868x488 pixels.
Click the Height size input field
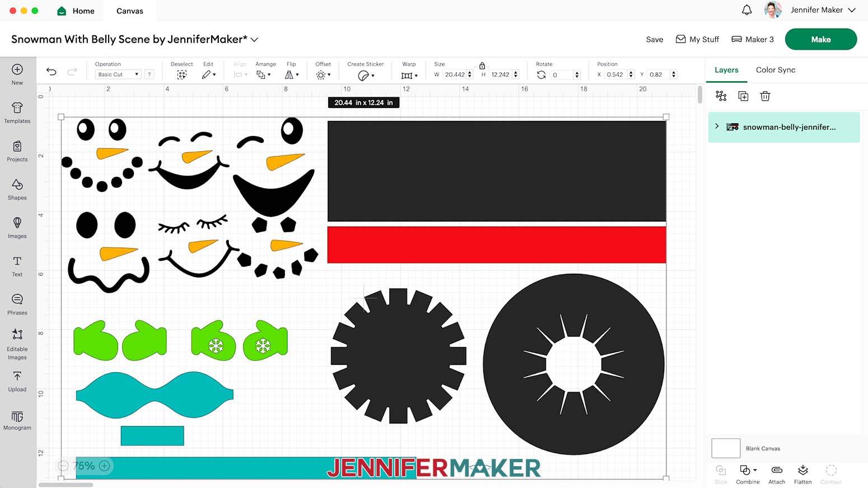[x=500, y=74]
